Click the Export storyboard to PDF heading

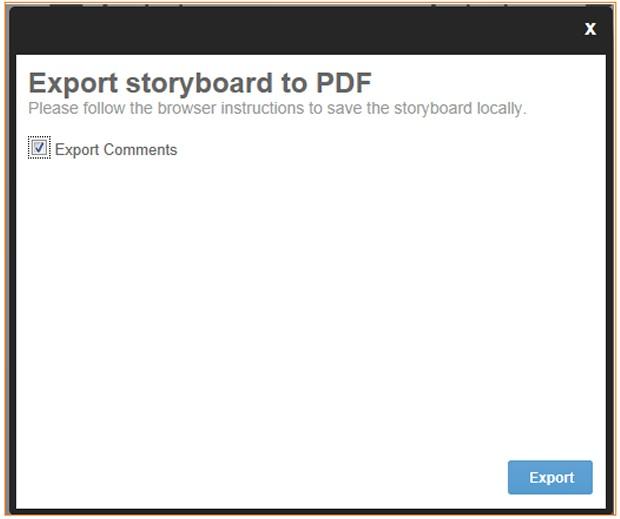[200, 83]
